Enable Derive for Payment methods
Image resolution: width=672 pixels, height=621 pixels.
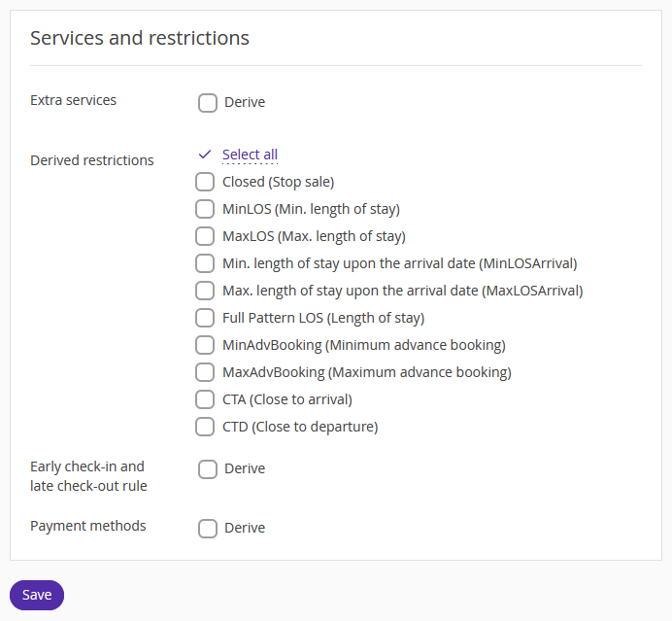pyautogui.click(x=208, y=529)
